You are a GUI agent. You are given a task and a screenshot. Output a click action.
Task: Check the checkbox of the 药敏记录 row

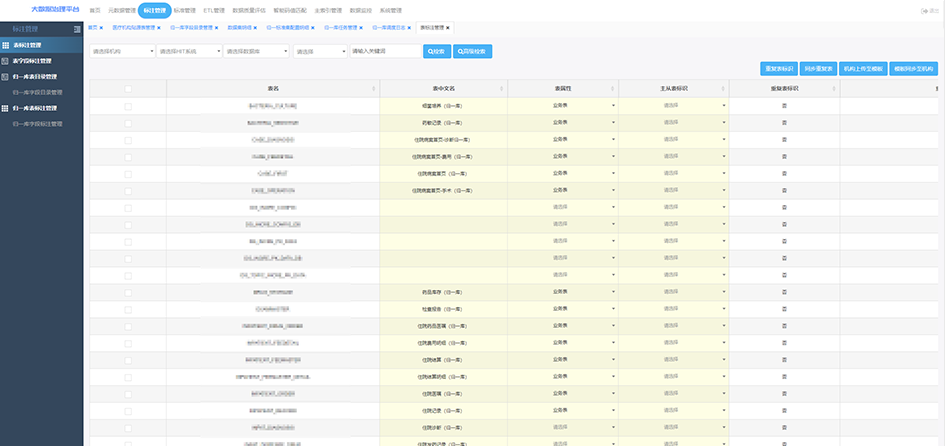point(128,123)
